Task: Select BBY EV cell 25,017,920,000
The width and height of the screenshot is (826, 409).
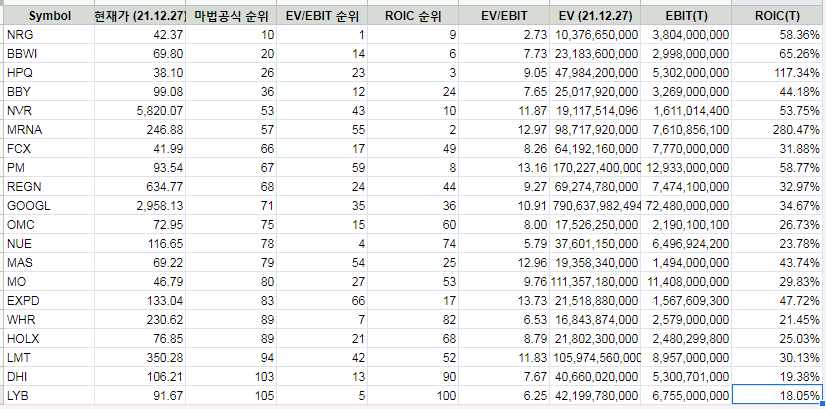Action: [595, 92]
